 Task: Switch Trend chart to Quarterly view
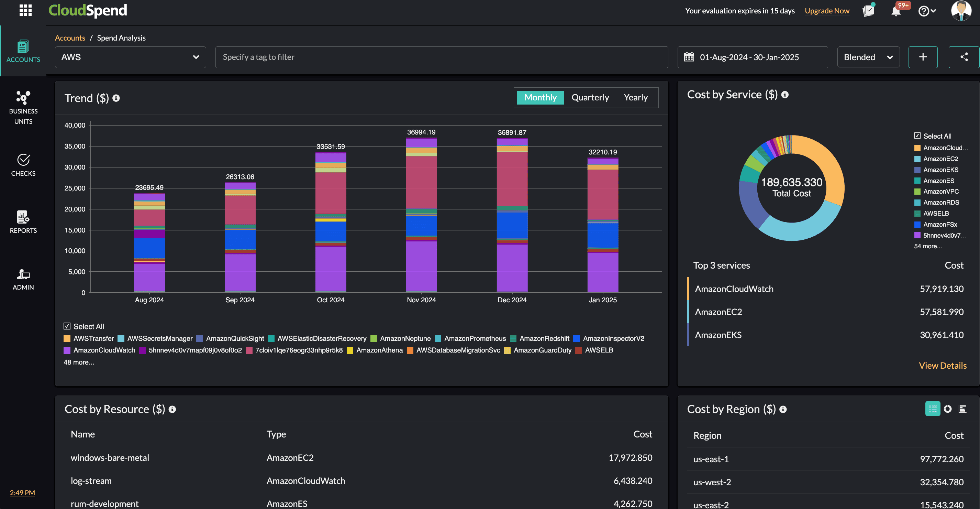pyautogui.click(x=590, y=97)
